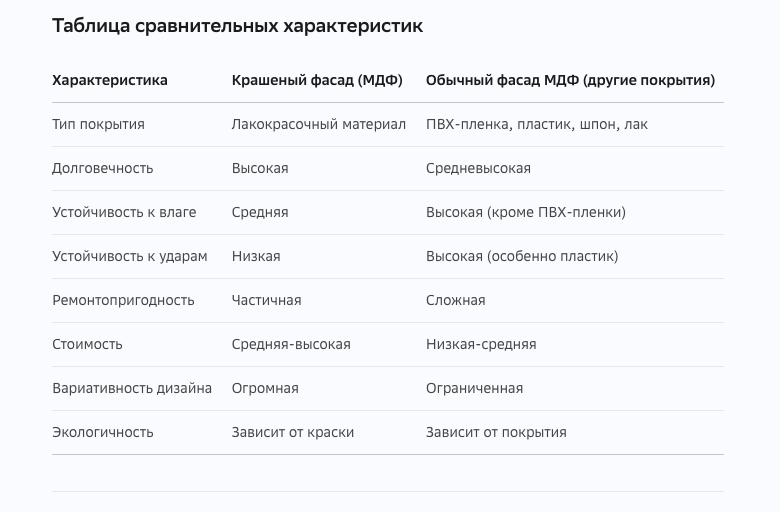Click the 'Средняя-высокая' cost cell
The width and height of the screenshot is (780, 512).
(291, 344)
